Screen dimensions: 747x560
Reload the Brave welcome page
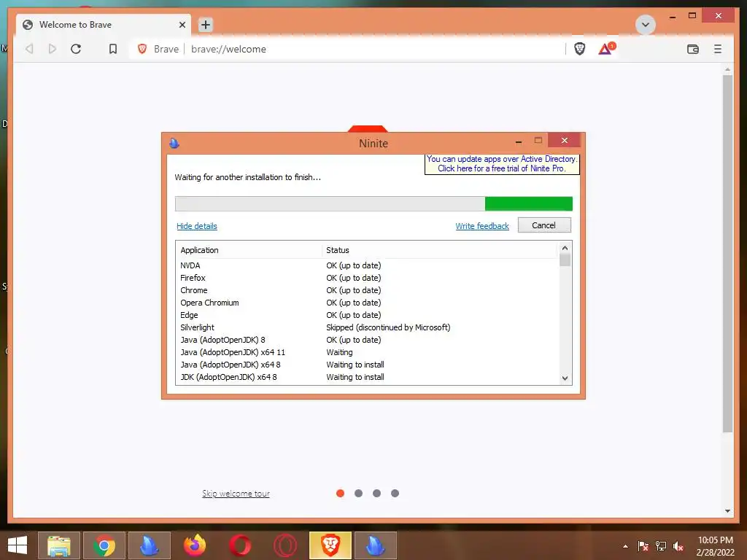[76, 49]
